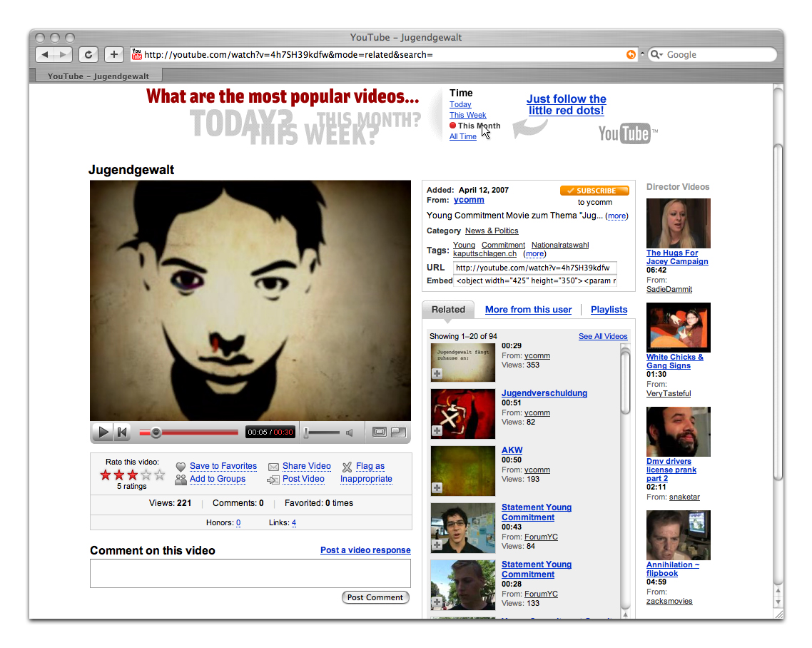Click the Links count 4
The image size is (812, 648).
294,522
